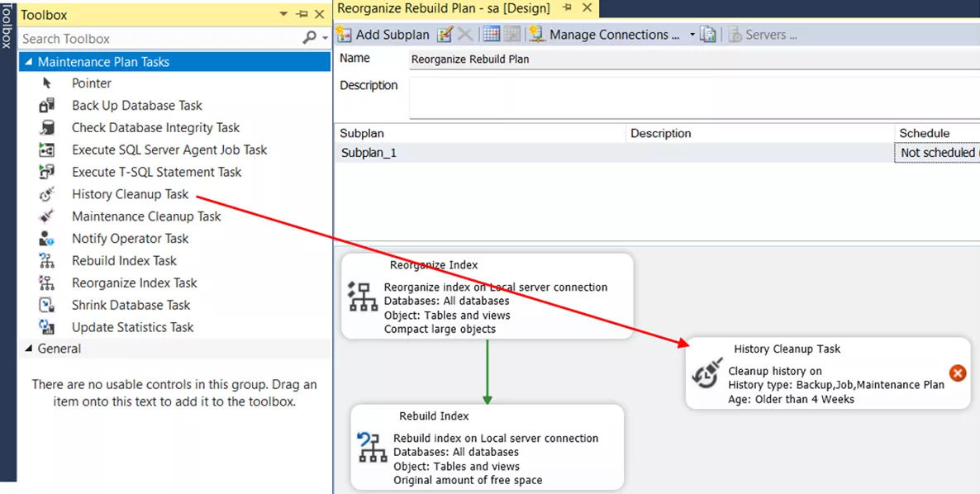Select the Reorganize Index task box

pos(488,296)
